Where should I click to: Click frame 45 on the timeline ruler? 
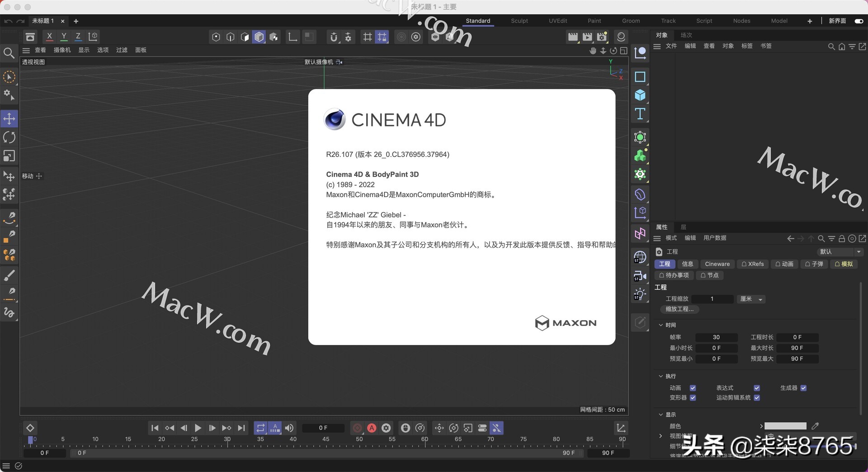[x=325, y=439]
